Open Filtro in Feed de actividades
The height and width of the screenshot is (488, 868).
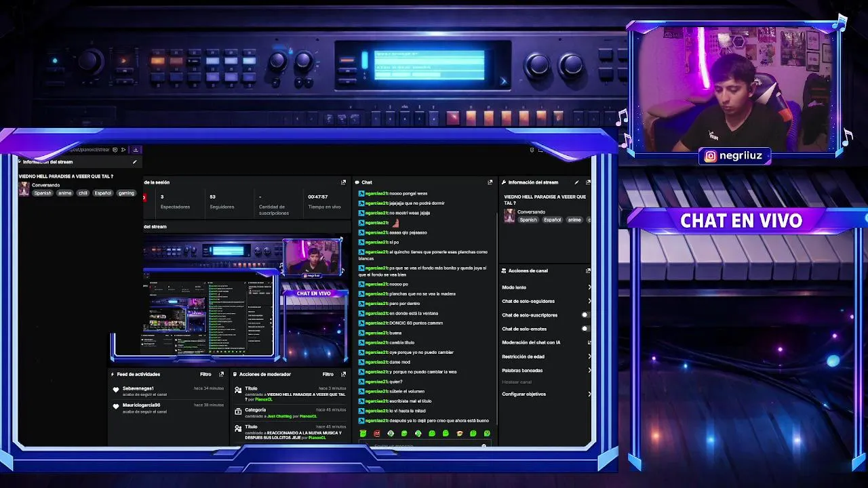205,374
